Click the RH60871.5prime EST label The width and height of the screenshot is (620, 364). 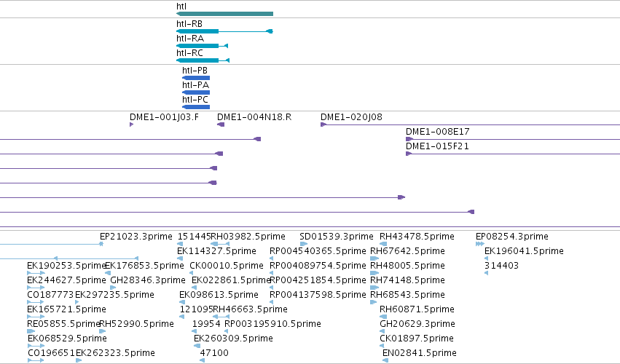[x=417, y=309]
